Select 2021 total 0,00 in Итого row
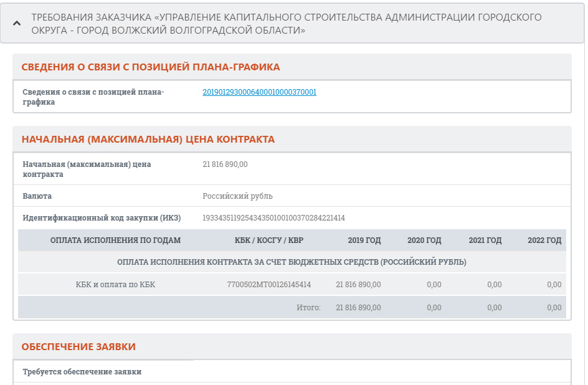 click(x=494, y=308)
